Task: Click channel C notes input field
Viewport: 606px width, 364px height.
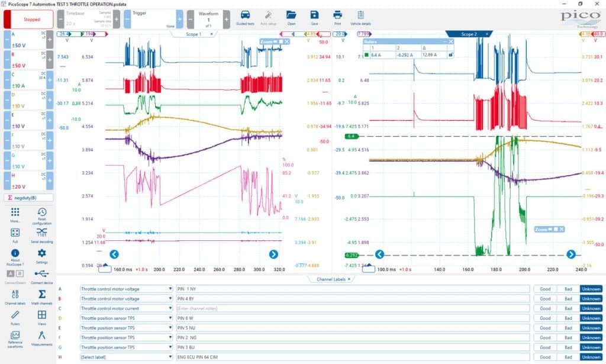Action: 353,308
